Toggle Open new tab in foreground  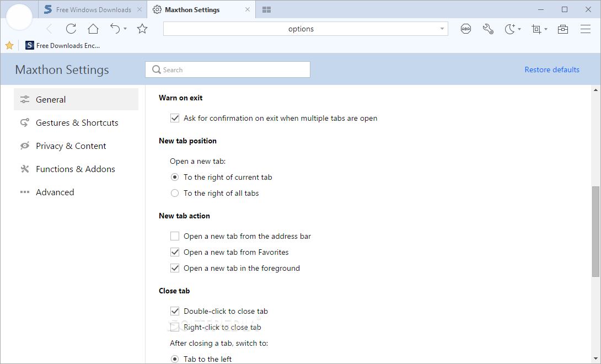tap(175, 268)
